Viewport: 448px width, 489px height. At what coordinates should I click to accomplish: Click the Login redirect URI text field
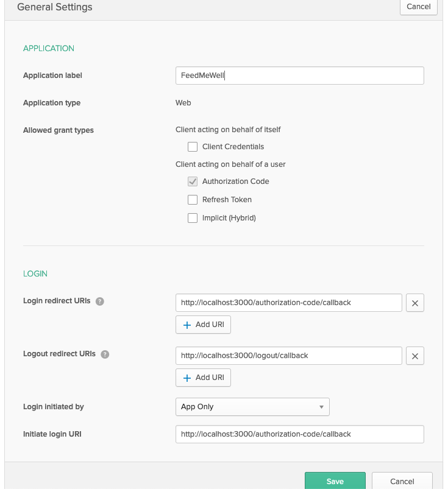point(288,303)
